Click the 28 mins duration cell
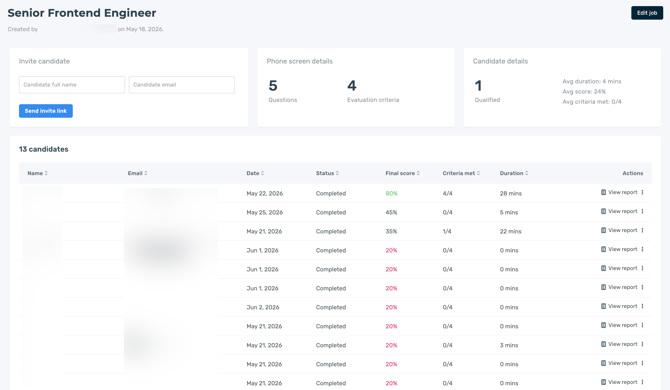The height and width of the screenshot is (390, 670). point(511,194)
